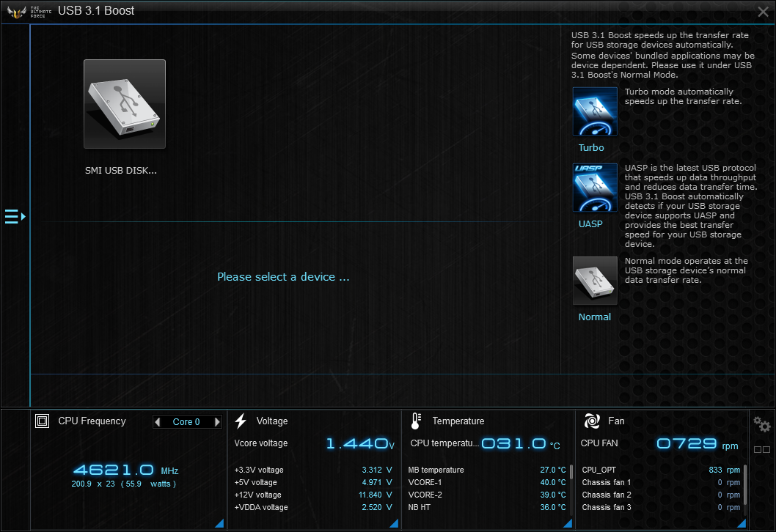
Task: Click the CPU temperature 031.0 reading
Action: tap(521, 443)
